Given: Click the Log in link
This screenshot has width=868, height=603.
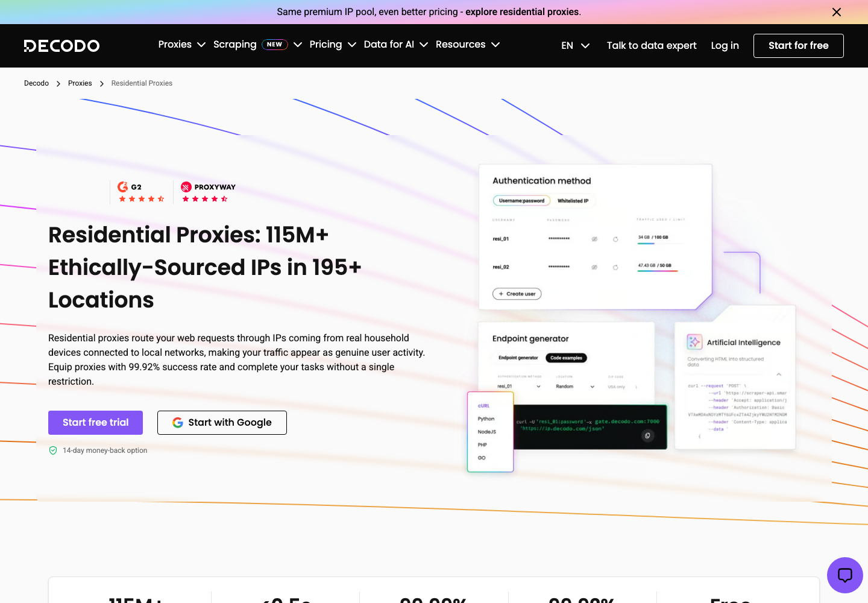Looking at the screenshot, I should (725, 46).
